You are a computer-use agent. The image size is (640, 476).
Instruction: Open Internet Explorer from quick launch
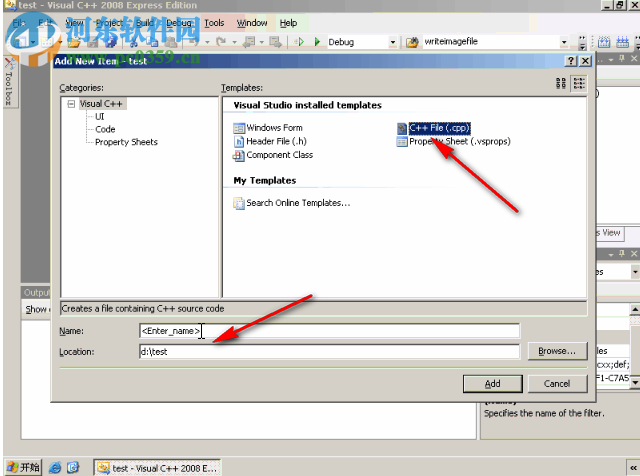coord(55,467)
